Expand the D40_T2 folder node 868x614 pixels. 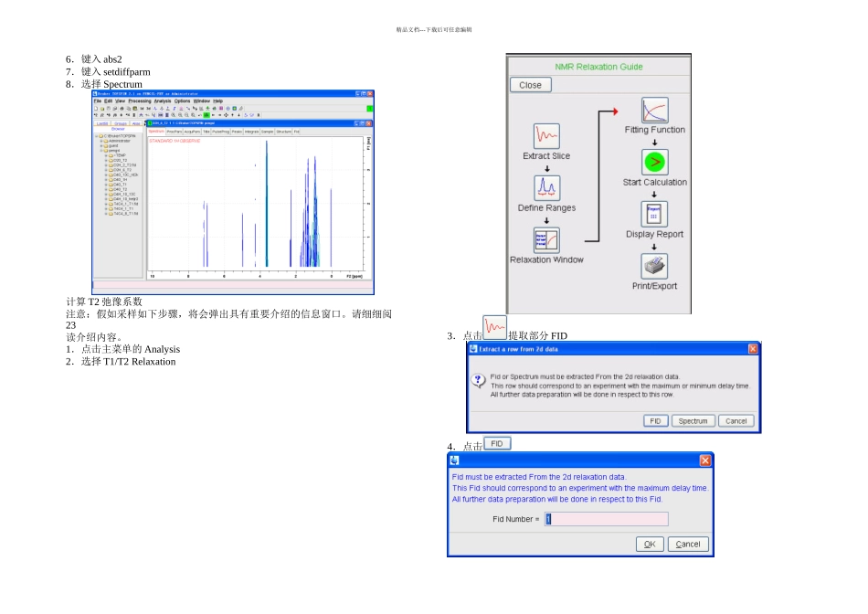tap(106, 189)
